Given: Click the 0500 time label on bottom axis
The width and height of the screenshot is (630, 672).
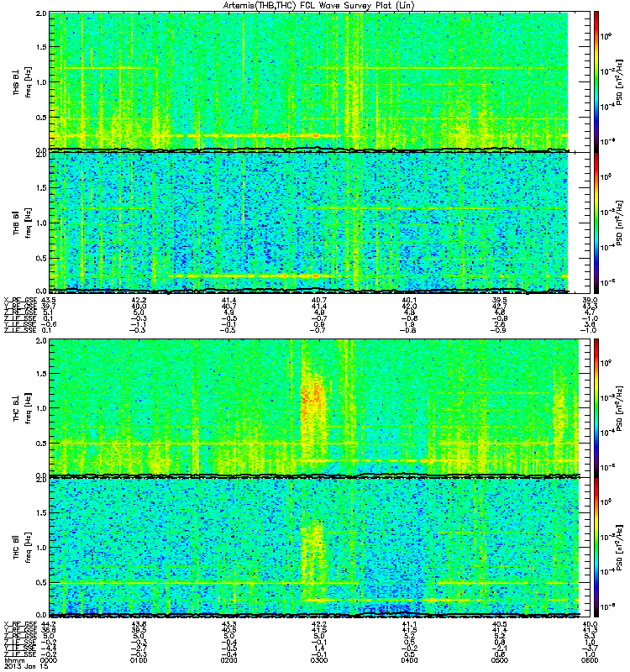Looking at the screenshot, I should [x=499, y=660].
